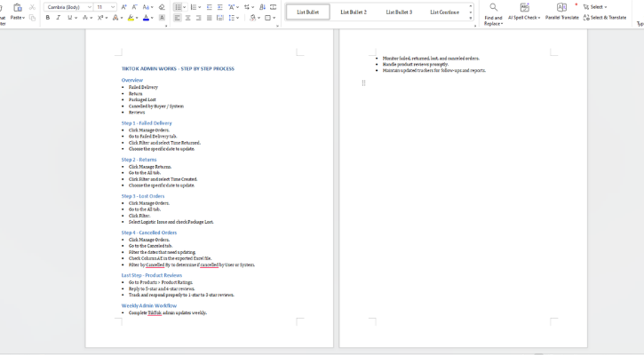This screenshot has width=644, height=355.
Task: Apply the blue font color swatch
Action: point(146,18)
